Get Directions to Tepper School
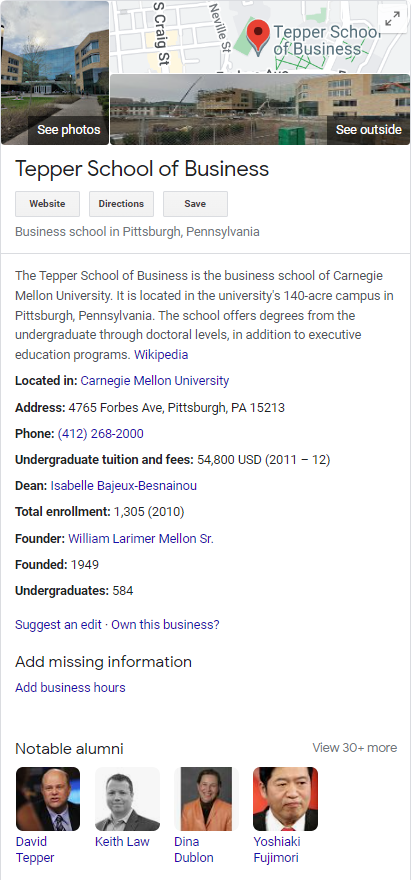Viewport: 412px width, 880px height. pos(121,204)
